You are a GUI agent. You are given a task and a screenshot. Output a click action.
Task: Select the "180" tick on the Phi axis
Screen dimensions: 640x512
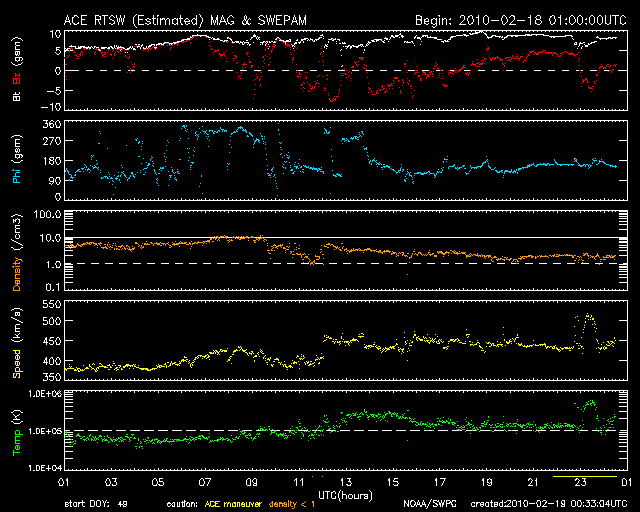pos(52,161)
